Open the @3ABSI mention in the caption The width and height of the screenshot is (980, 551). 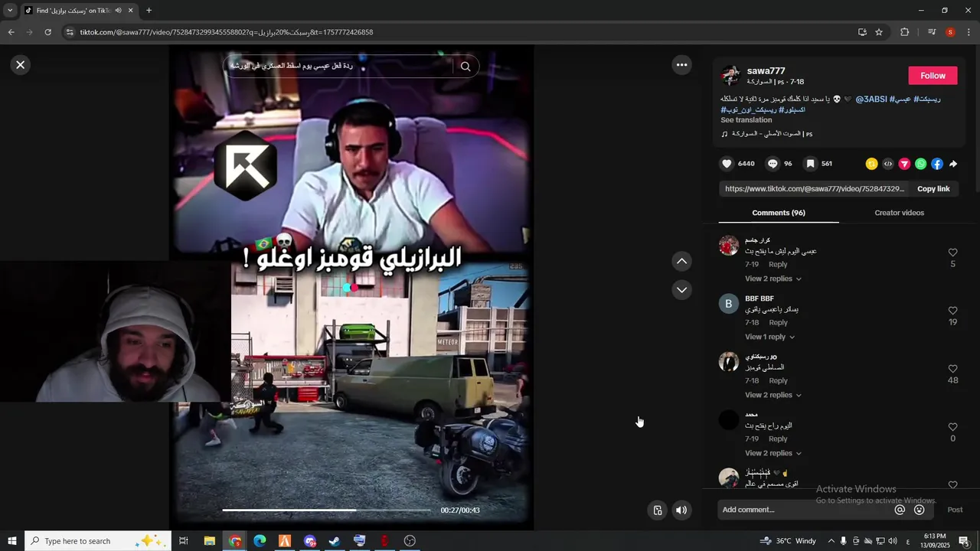click(871, 99)
